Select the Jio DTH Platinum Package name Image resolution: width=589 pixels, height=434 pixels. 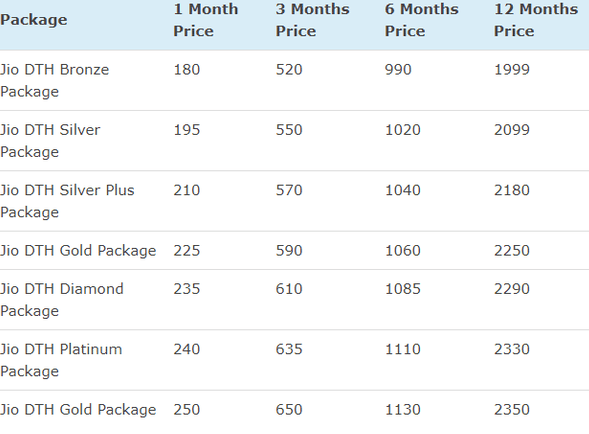coord(61,360)
